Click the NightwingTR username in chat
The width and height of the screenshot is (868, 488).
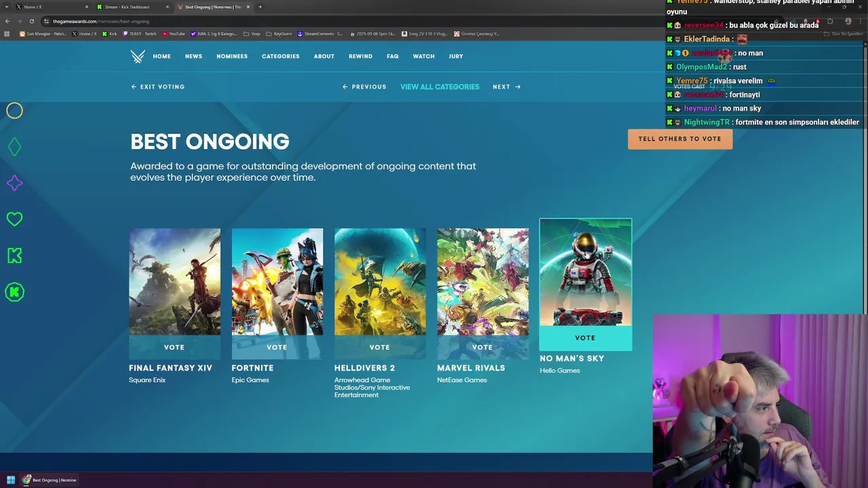click(707, 122)
